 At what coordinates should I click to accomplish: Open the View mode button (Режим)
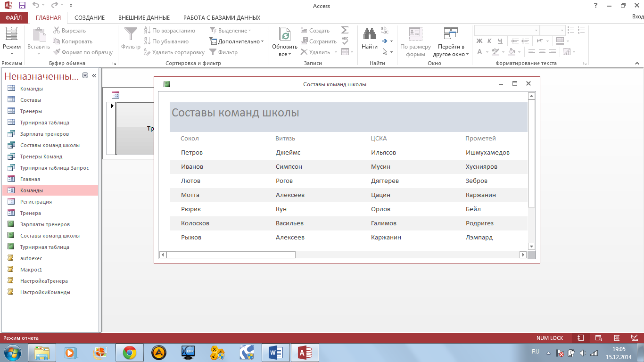pyautogui.click(x=11, y=40)
